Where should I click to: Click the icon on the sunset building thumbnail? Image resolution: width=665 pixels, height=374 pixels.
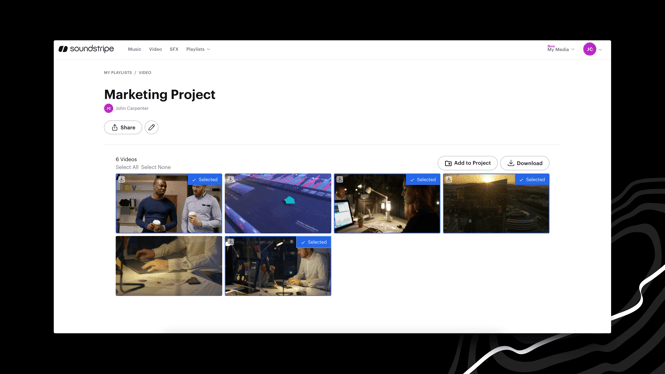(449, 179)
